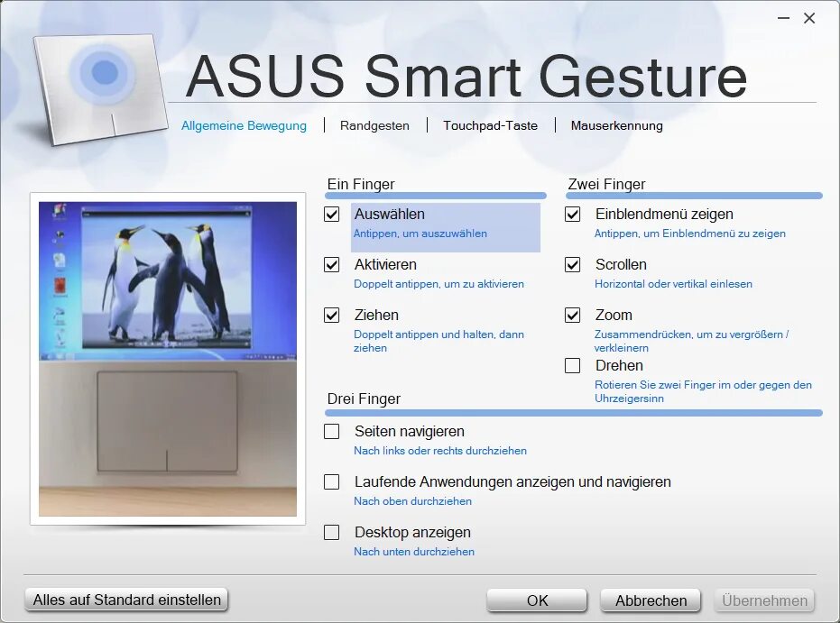This screenshot has height=623, width=840.
Task: Disable the Auswählen option
Action: point(331,214)
